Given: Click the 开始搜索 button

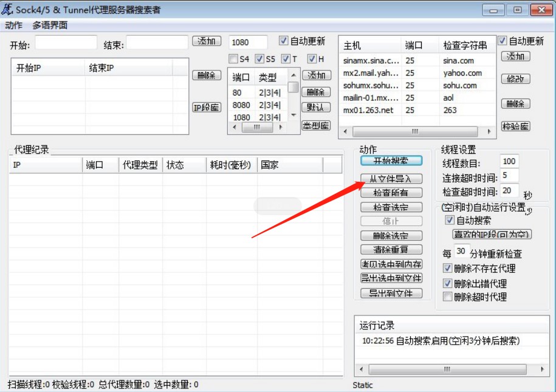Looking at the screenshot, I should [391, 160].
